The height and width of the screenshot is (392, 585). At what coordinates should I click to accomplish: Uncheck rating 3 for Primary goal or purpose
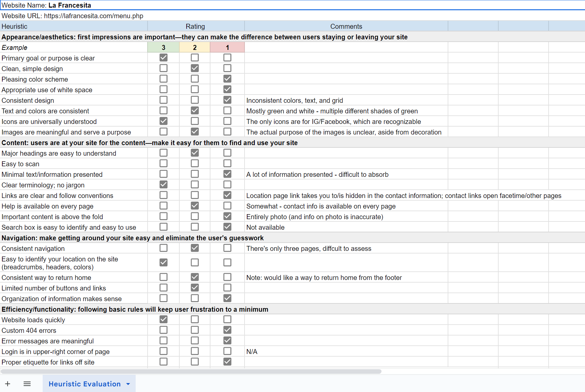(x=163, y=58)
